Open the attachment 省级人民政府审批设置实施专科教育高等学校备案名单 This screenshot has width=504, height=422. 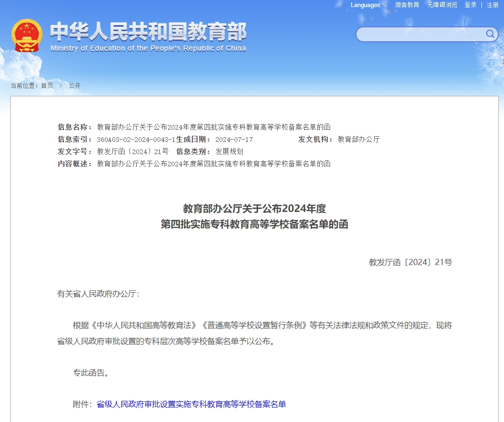193,404
